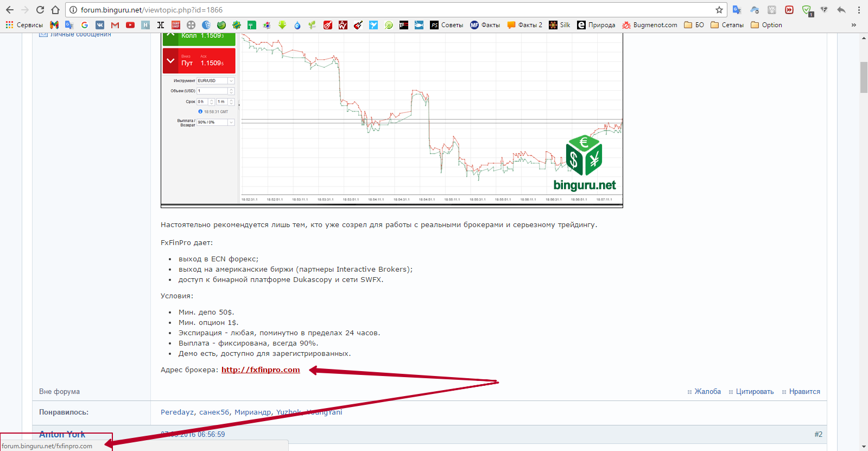Click the red Пут 1.1509 button
Viewport: 868px width, 451px height.
pos(199,61)
